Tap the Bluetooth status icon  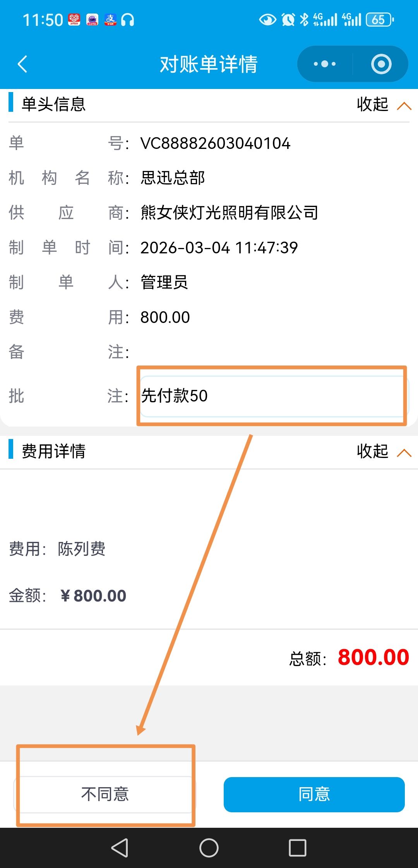click(305, 20)
